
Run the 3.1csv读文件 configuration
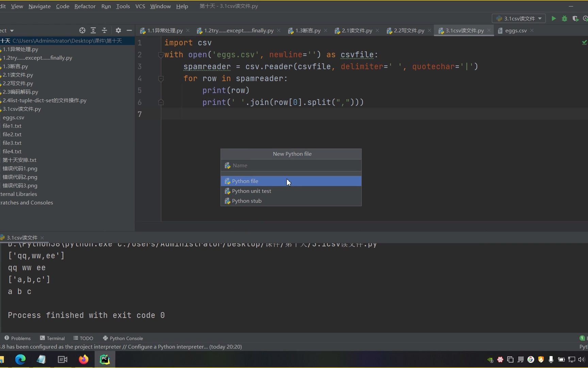[554, 18]
